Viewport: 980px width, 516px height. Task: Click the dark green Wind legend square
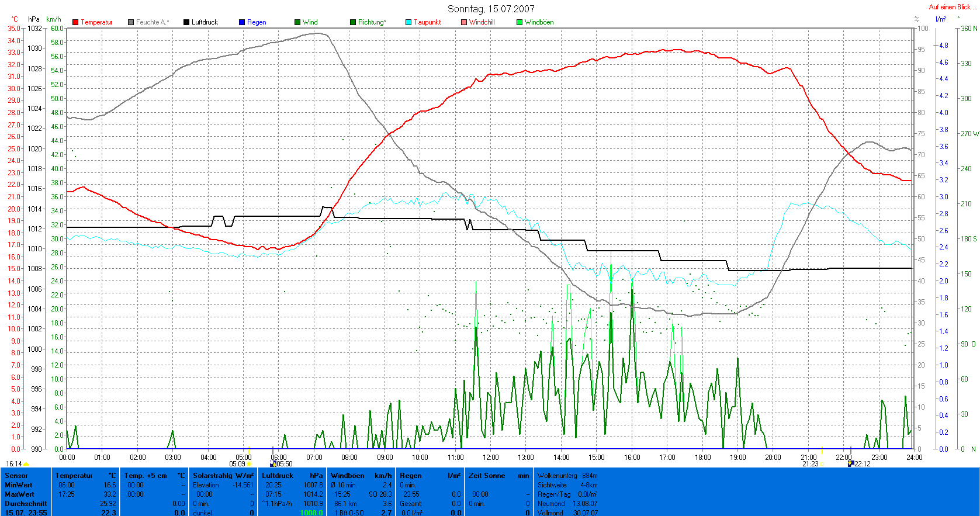click(x=297, y=22)
